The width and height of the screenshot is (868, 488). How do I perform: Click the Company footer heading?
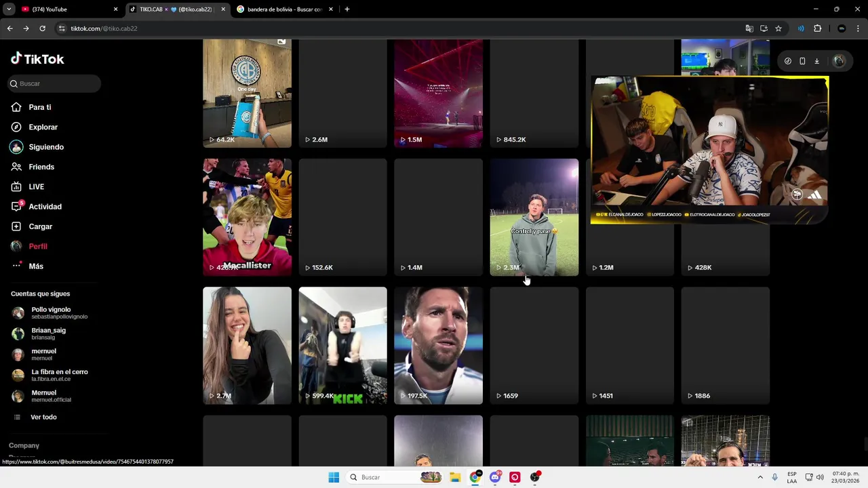(x=24, y=445)
